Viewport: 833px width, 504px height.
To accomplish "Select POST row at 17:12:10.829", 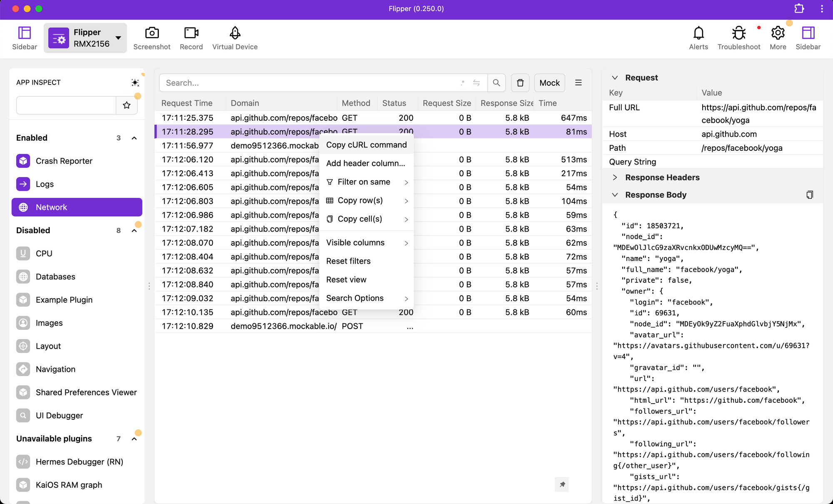I will tap(374, 326).
